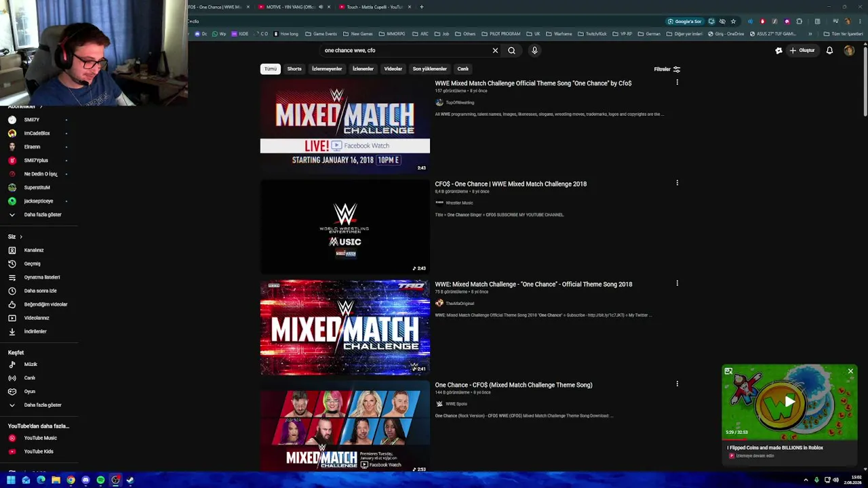Screen dimensions: 868x488
Task: Open File Explorer from the taskbar
Action: click(56, 481)
